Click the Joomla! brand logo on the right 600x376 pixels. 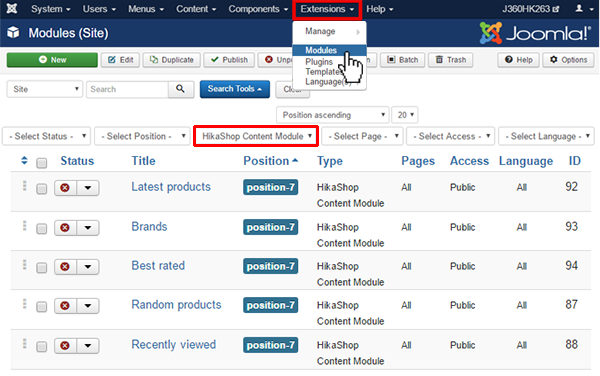coord(535,33)
